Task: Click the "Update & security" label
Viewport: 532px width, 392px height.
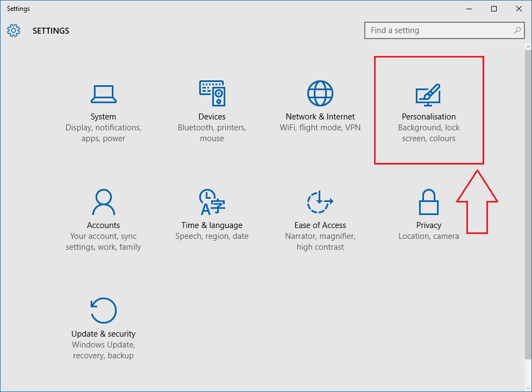Action: (x=104, y=334)
